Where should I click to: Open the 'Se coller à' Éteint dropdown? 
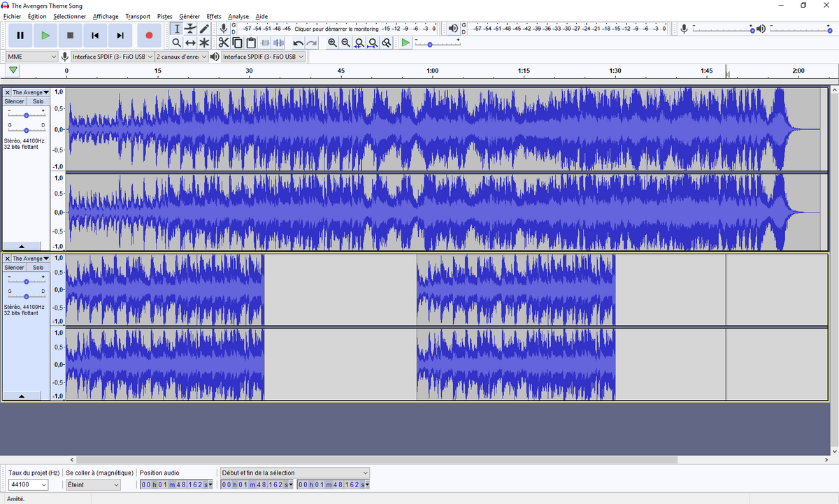pyautogui.click(x=93, y=484)
